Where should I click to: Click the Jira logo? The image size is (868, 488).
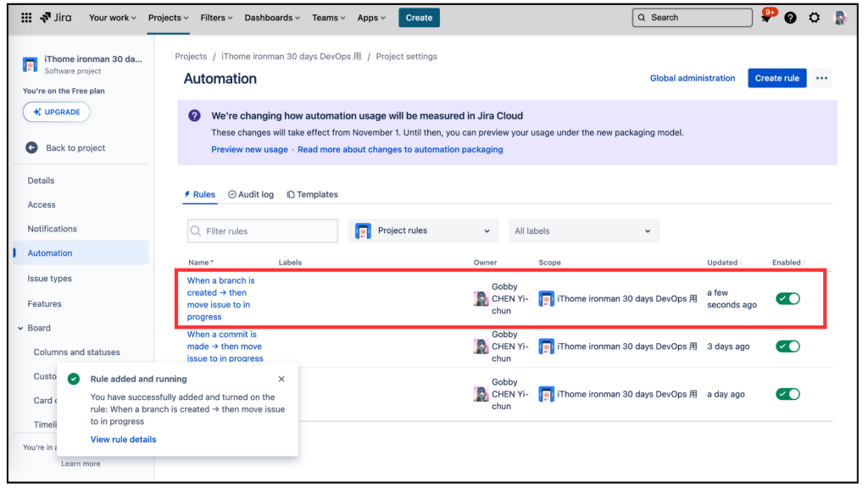pos(55,18)
